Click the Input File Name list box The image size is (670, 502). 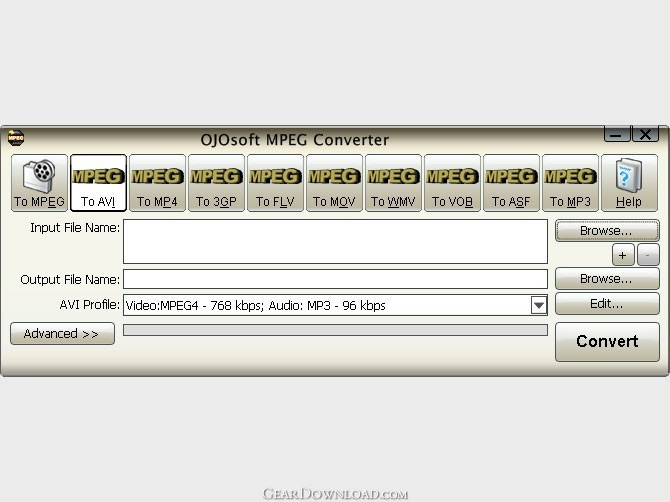click(335, 241)
